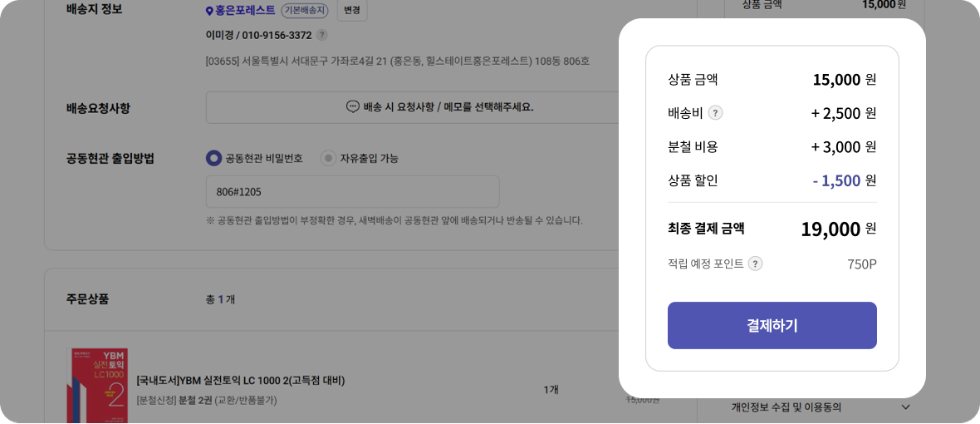Click the 주문상품 section heading

pyautogui.click(x=87, y=299)
